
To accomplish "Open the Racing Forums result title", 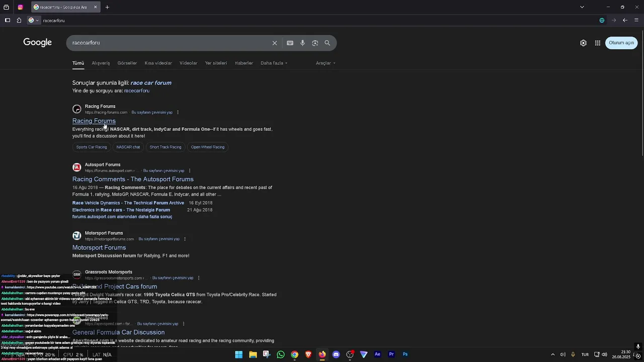I will coord(94,121).
